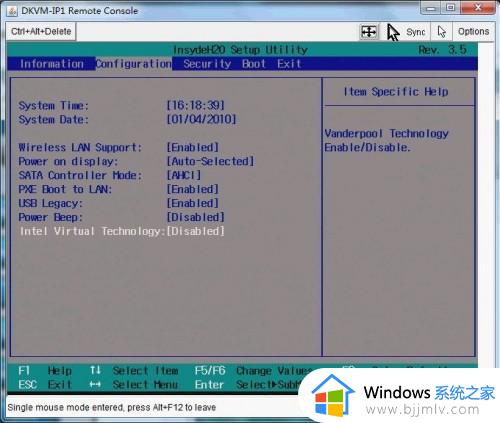Open Power on display Auto-Selected option
The height and width of the screenshot is (423, 500).
(210, 161)
